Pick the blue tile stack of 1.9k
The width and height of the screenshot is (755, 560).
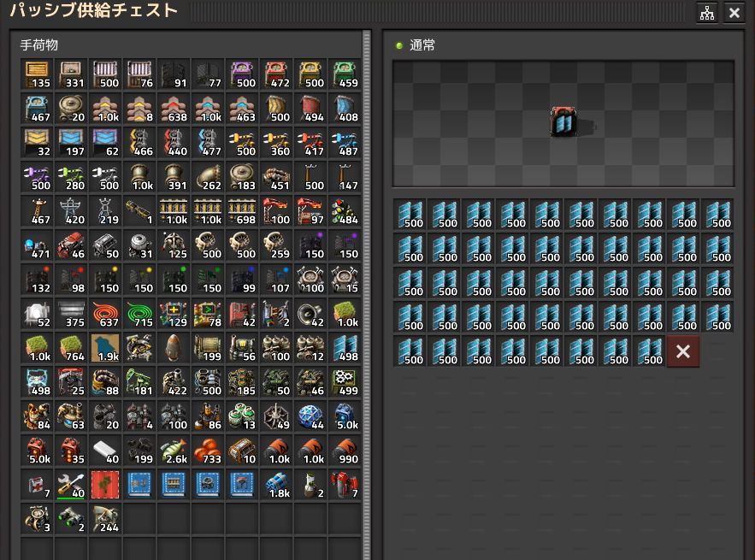105,348
